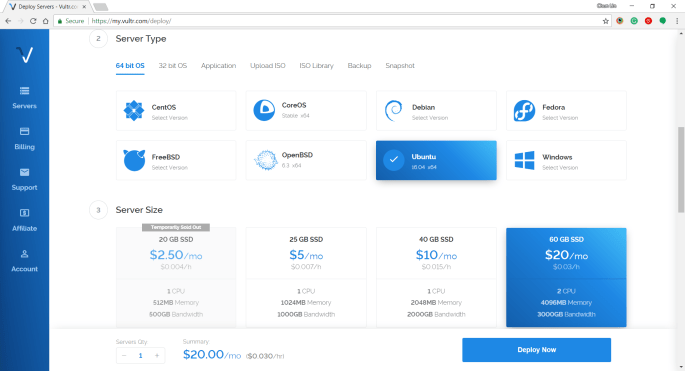The image size is (685, 371).
Task: Choose the CoreOS logo tile
Action: coord(264,110)
